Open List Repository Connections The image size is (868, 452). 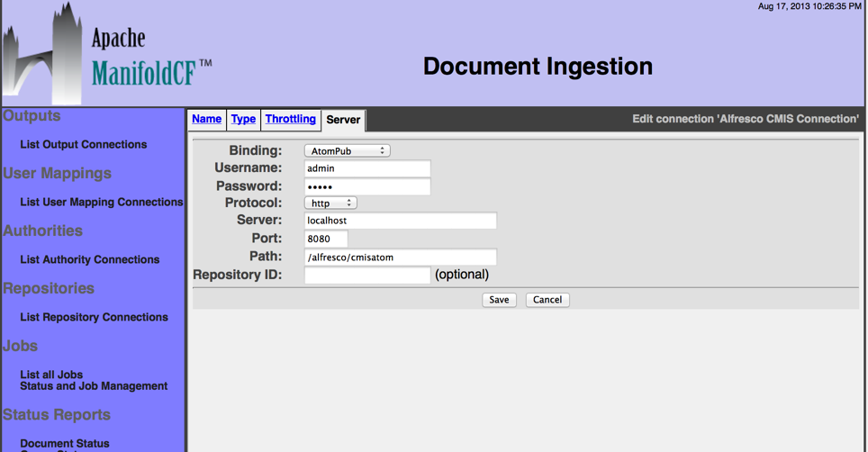95,317
